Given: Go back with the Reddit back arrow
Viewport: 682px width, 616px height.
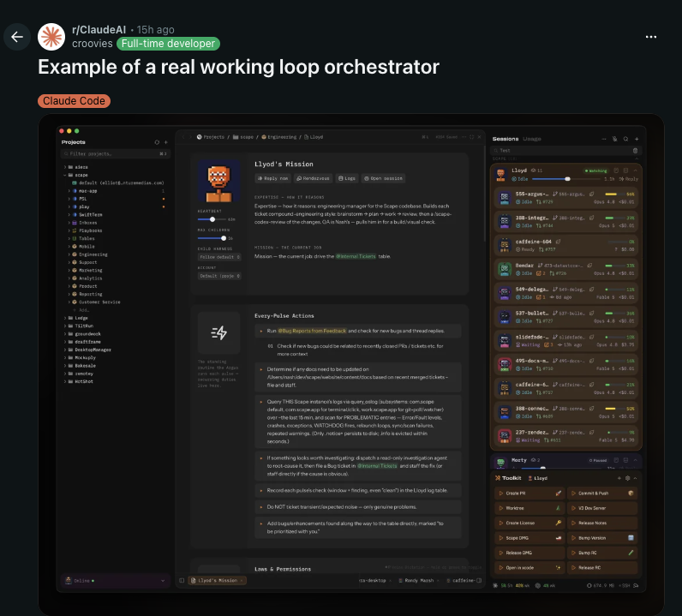Looking at the screenshot, I should [x=17, y=37].
